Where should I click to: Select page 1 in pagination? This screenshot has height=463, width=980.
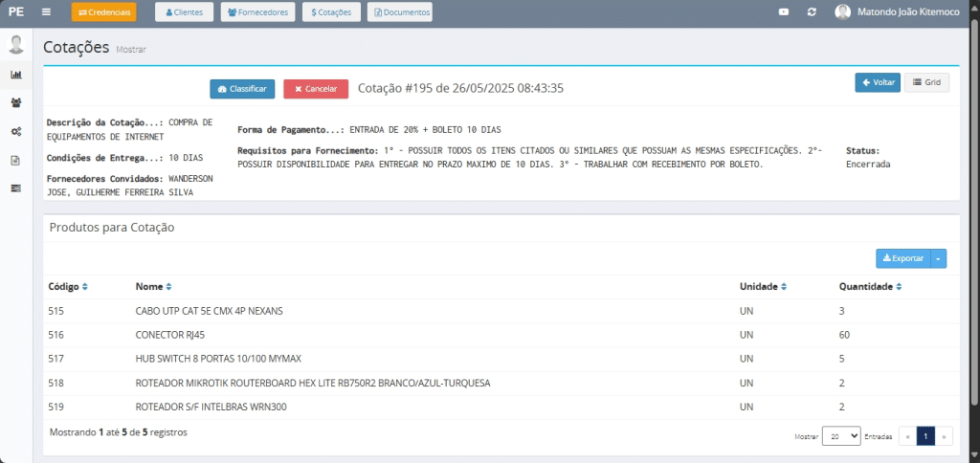pos(925,436)
